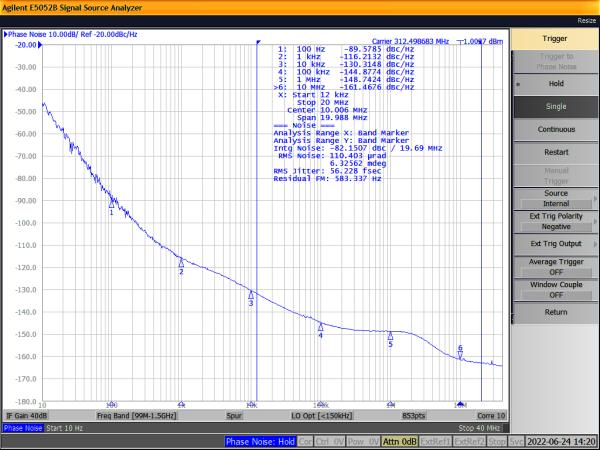This screenshot has height=450, width=600.
Task: Click active marker 6 at 10 MHz
Action: tap(460, 355)
